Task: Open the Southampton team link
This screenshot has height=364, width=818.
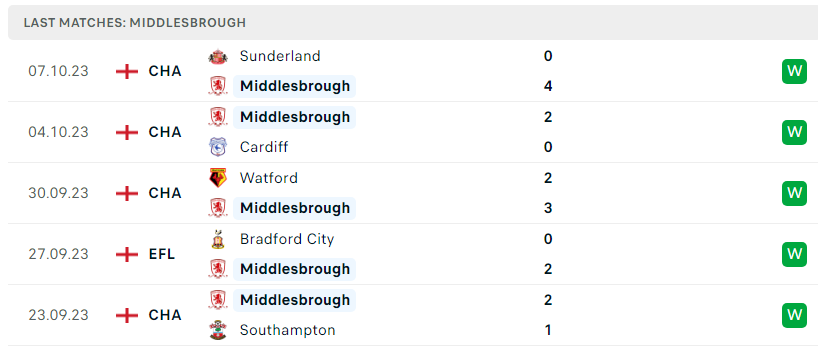Action: (287, 330)
